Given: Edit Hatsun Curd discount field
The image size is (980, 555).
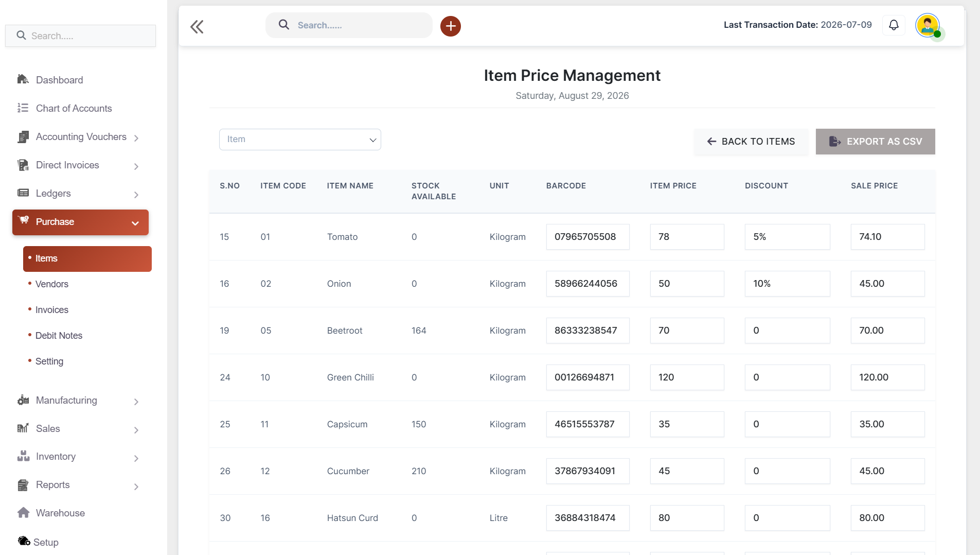Looking at the screenshot, I should 787,518.
